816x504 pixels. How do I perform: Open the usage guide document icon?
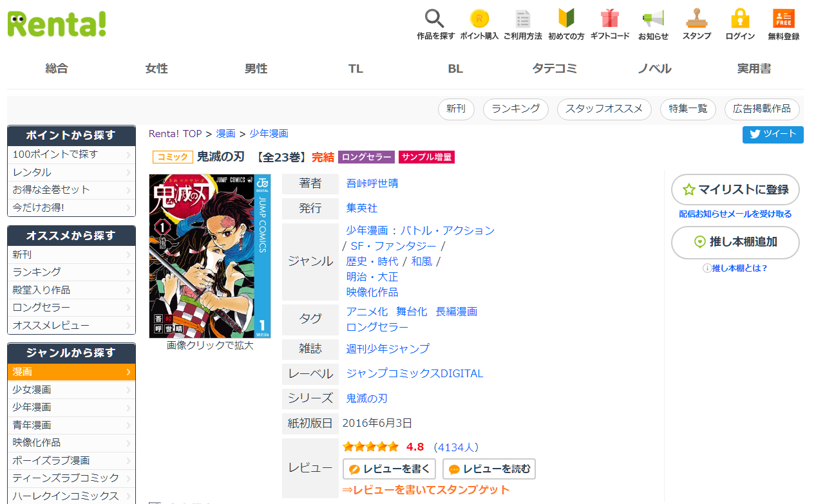[x=522, y=19]
